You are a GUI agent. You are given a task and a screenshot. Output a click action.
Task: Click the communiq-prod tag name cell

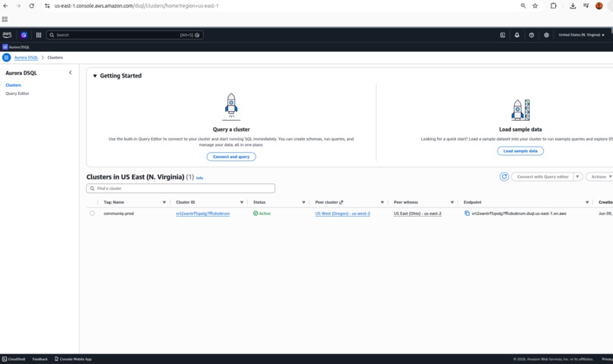[x=119, y=214]
